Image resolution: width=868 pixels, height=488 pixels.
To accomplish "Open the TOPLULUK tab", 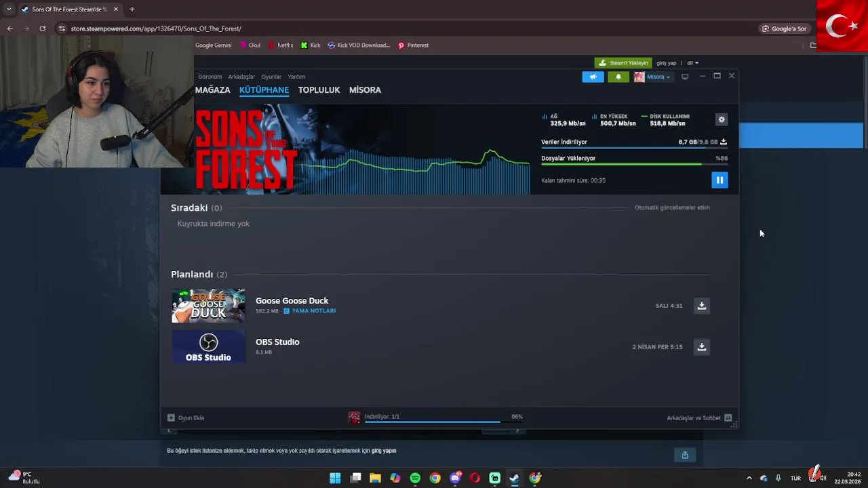I will coord(319,89).
